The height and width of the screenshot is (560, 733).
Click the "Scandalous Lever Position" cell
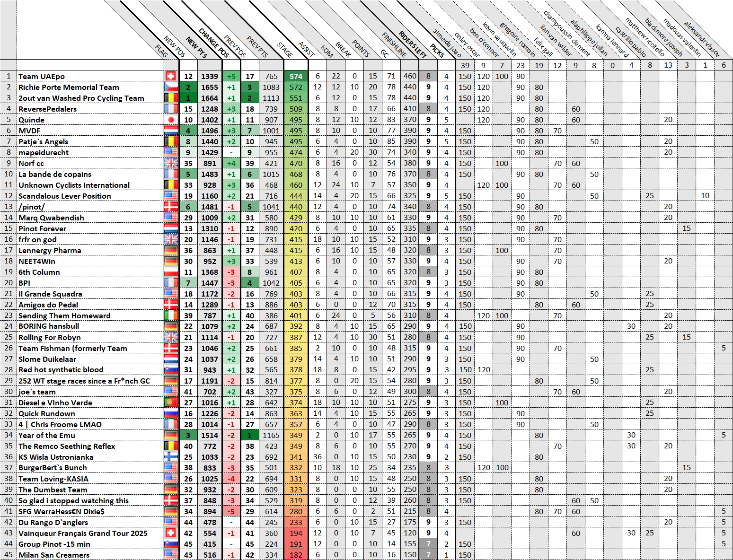(90, 196)
